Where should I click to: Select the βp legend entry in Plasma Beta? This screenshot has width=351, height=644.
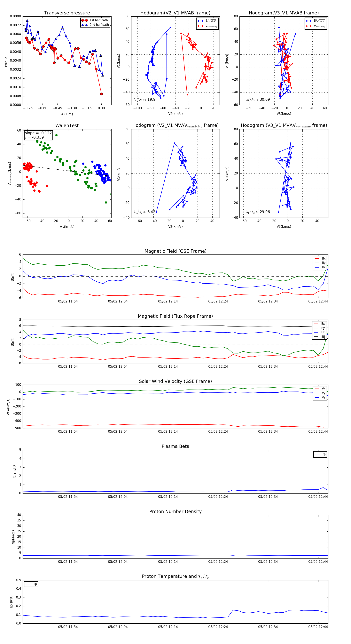pyautogui.click(x=320, y=454)
